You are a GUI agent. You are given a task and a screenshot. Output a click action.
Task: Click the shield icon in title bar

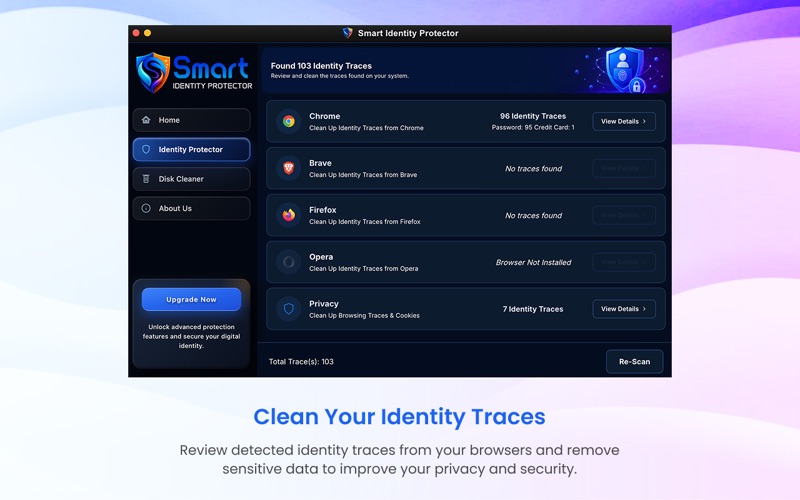(x=347, y=33)
